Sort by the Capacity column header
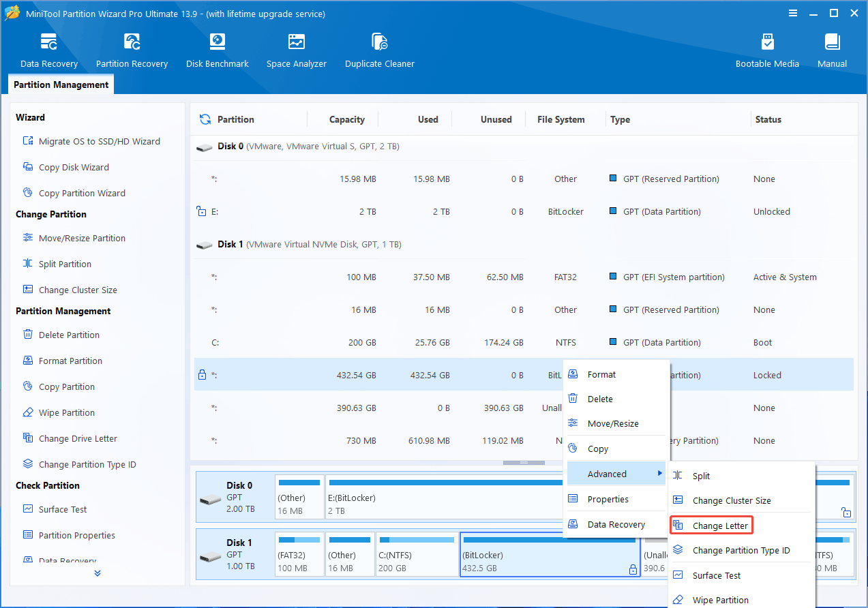The height and width of the screenshot is (608, 868). click(x=347, y=119)
